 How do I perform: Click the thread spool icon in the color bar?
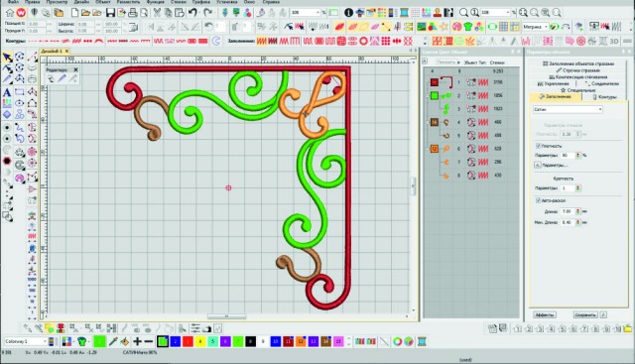tap(422, 342)
